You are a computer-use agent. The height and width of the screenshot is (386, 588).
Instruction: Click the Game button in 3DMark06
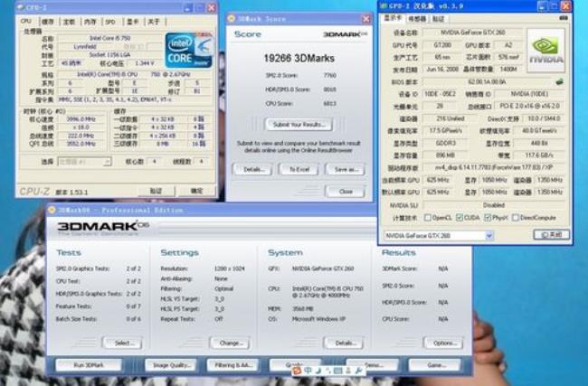(435, 364)
